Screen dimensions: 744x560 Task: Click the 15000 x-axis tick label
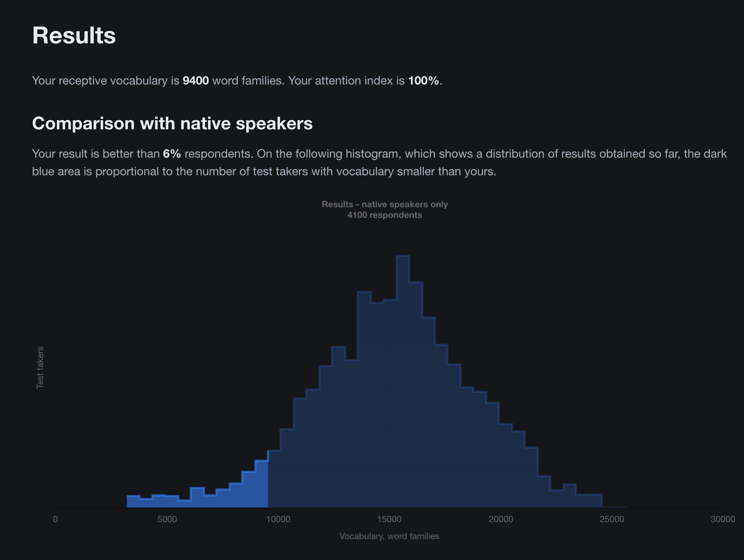coord(389,519)
